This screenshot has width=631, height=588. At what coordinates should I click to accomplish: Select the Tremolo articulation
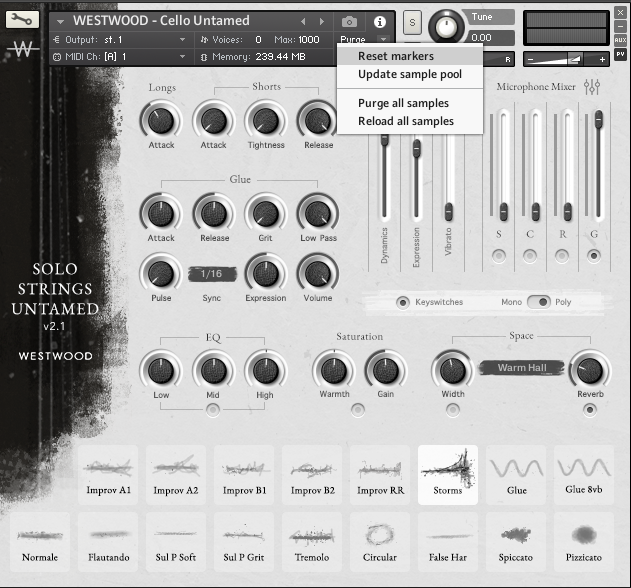pos(311,541)
